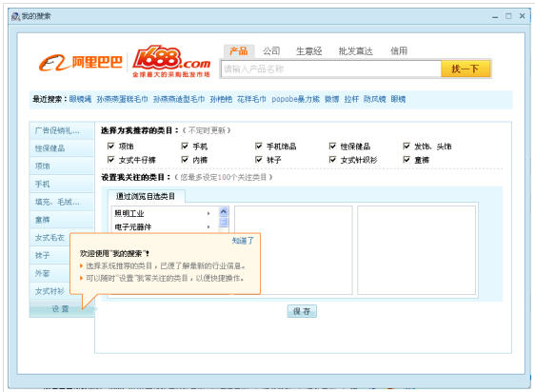
Task: Select the 生意经 search tab
Action: 308,51
